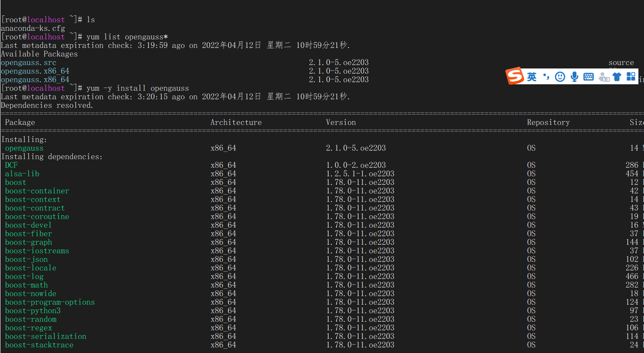Click the Architecture column header
644x353 pixels.
[236, 122]
